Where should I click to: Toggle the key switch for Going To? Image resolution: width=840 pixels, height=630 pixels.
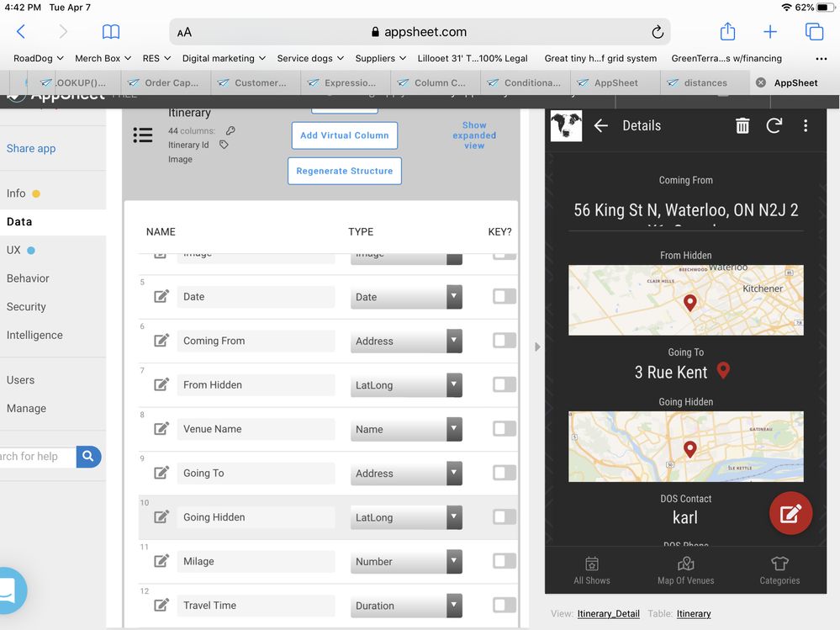click(x=505, y=473)
